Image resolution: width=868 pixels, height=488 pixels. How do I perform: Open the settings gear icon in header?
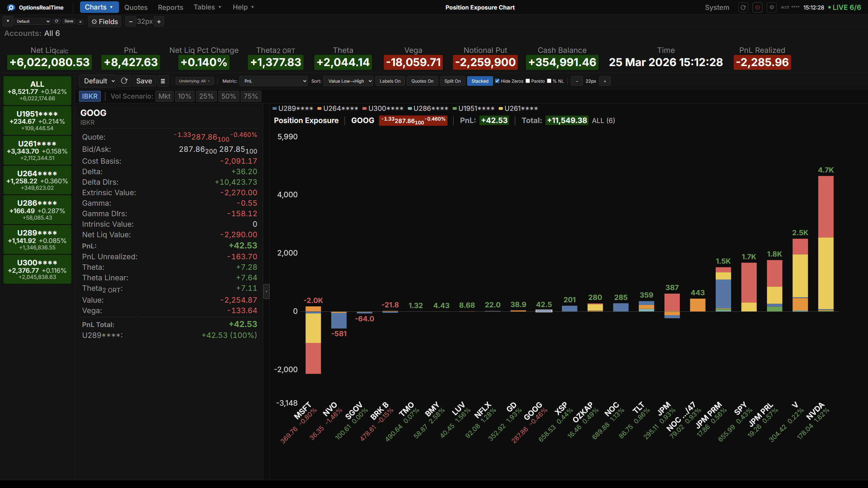click(772, 7)
